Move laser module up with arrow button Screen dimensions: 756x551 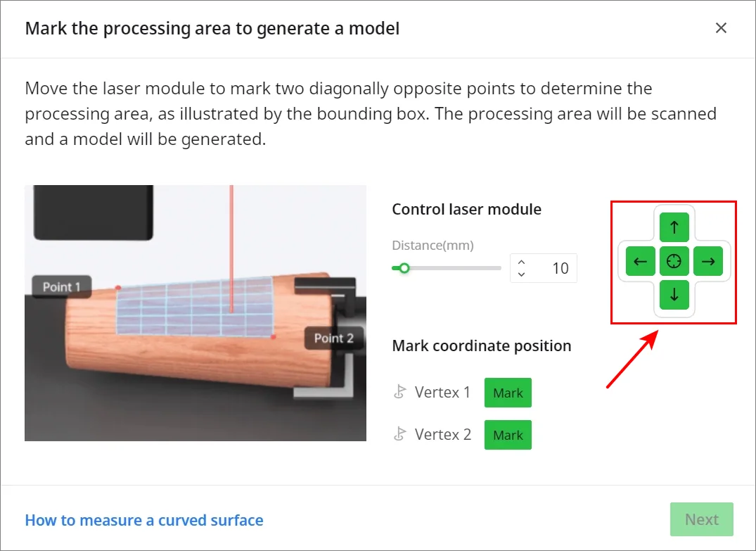674,227
